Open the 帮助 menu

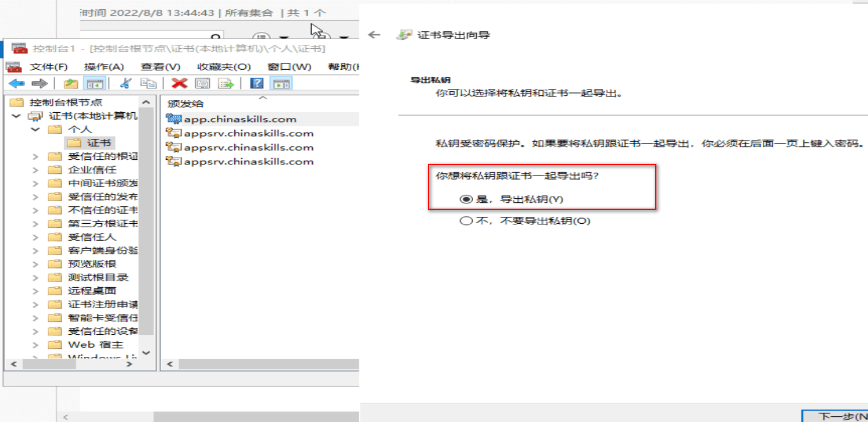tap(343, 67)
